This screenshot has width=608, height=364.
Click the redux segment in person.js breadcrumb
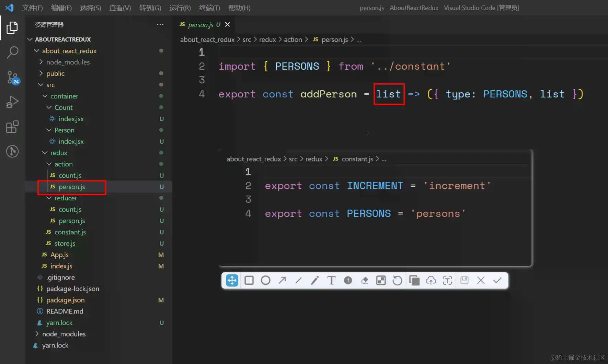click(x=267, y=39)
